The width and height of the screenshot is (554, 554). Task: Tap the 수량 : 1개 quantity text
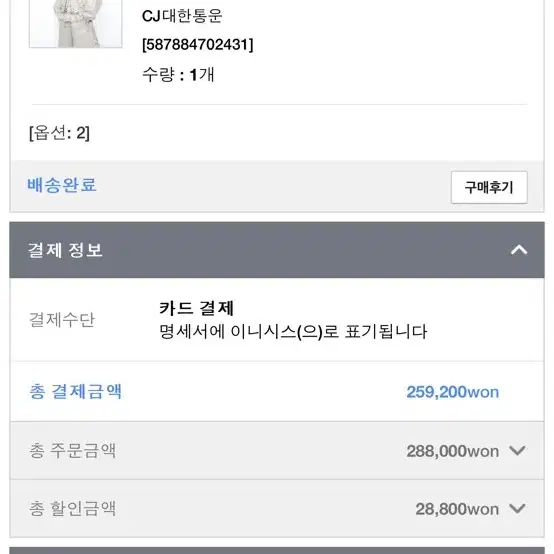[178, 75]
